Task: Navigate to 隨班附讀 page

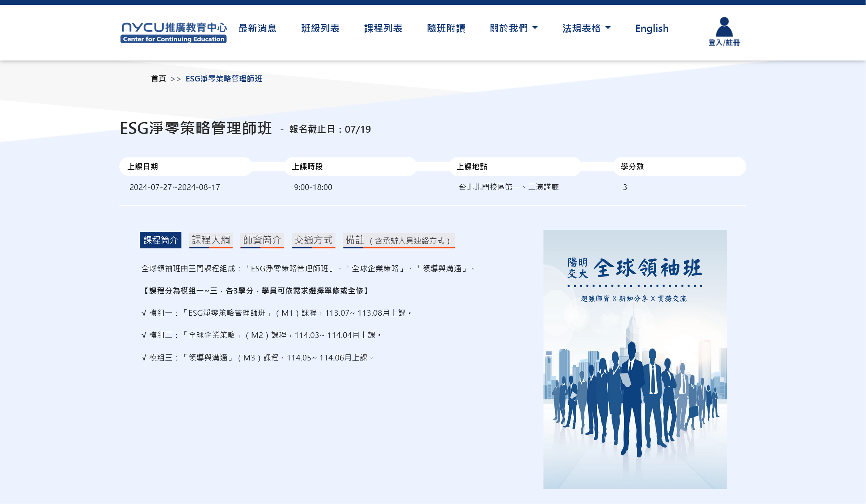Action: tap(446, 28)
